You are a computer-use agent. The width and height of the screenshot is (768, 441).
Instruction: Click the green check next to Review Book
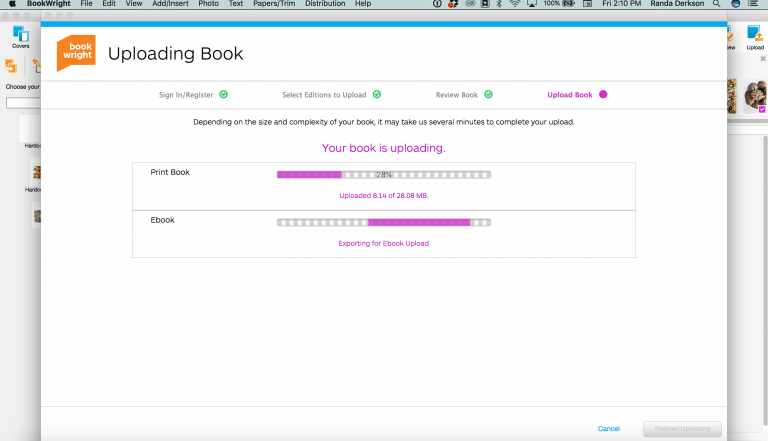[488, 94]
